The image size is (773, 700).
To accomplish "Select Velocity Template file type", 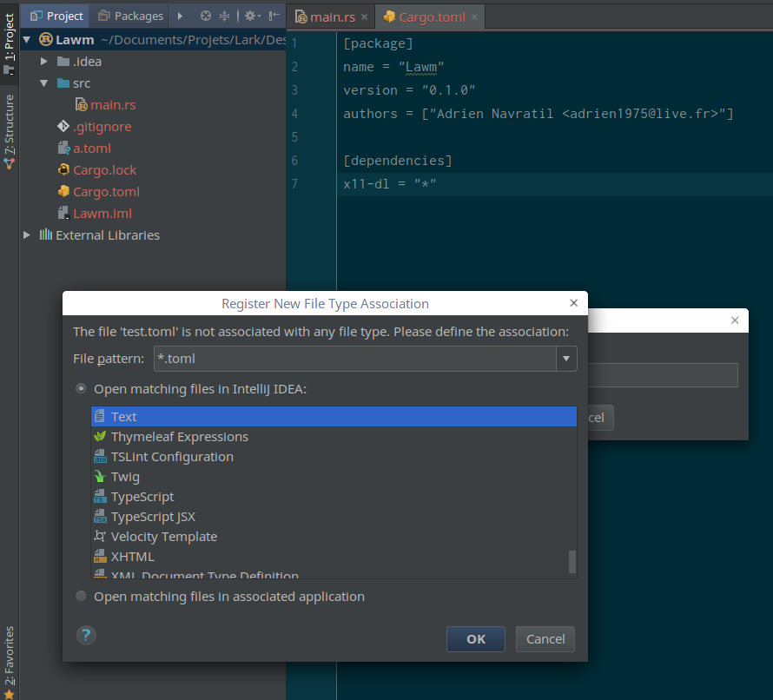I will pyautogui.click(x=334, y=537).
